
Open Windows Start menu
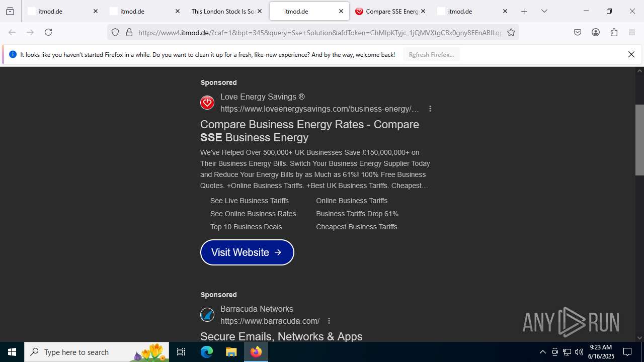click(12, 352)
